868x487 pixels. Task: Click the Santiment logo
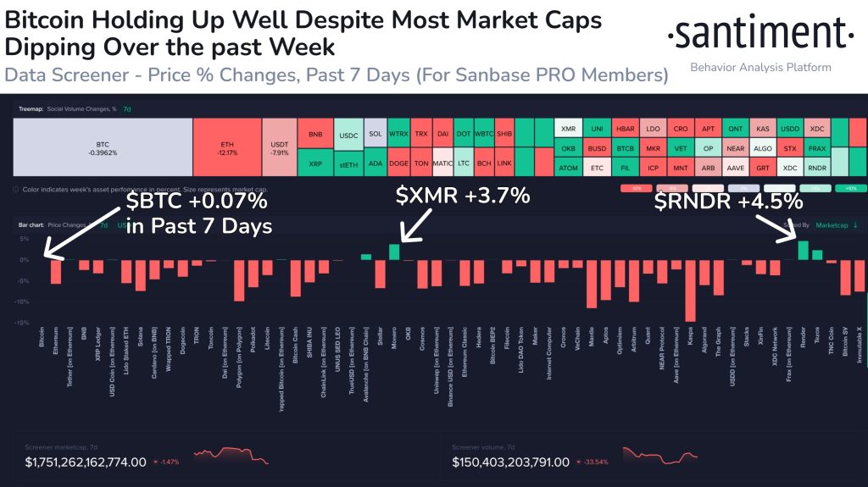click(x=757, y=36)
